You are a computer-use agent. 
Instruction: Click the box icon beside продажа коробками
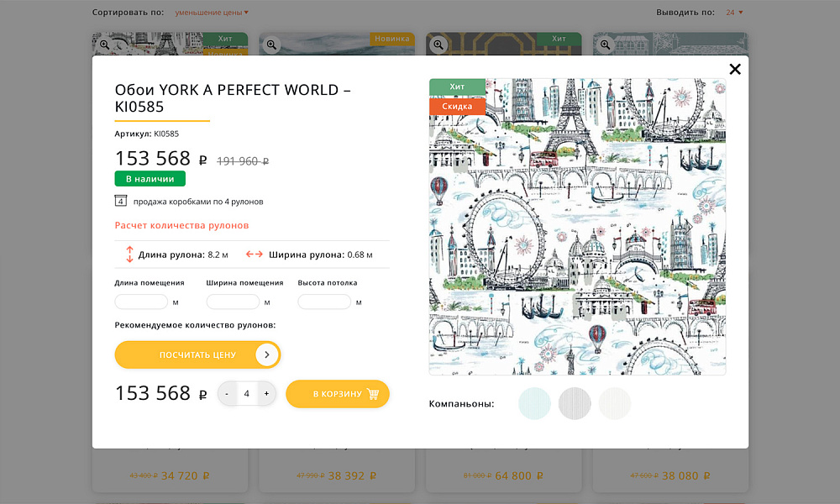pyautogui.click(x=120, y=201)
